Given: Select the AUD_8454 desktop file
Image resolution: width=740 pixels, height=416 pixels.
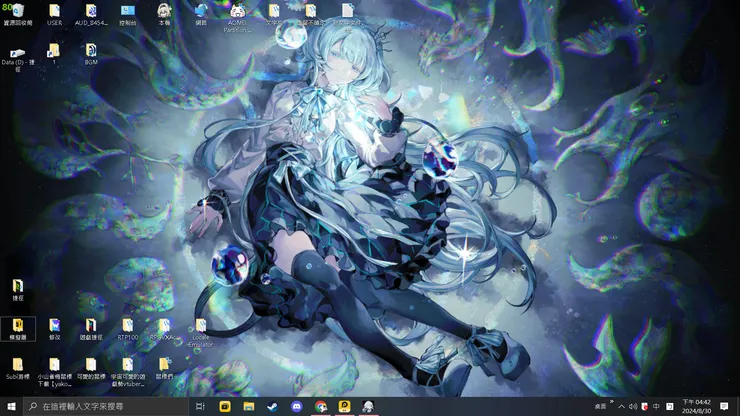Looking at the screenshot, I should [91, 14].
